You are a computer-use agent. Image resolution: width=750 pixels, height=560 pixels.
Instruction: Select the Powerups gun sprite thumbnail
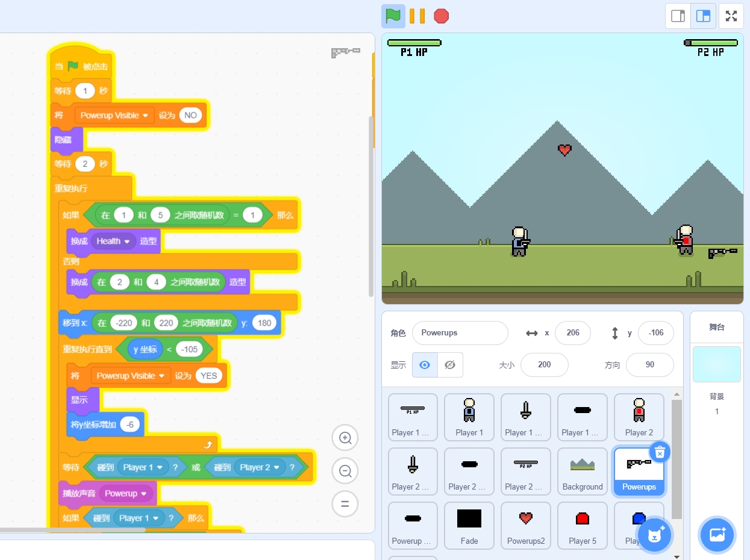click(639, 471)
